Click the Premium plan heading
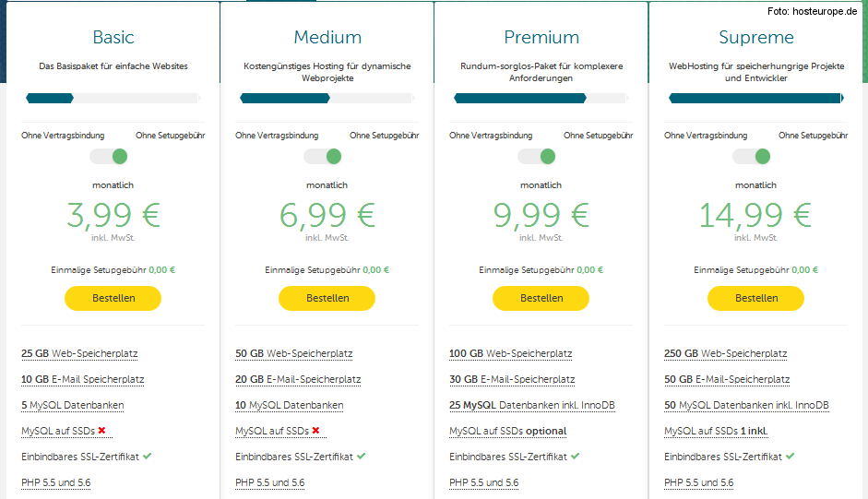The height and width of the screenshot is (499, 868). (541, 37)
